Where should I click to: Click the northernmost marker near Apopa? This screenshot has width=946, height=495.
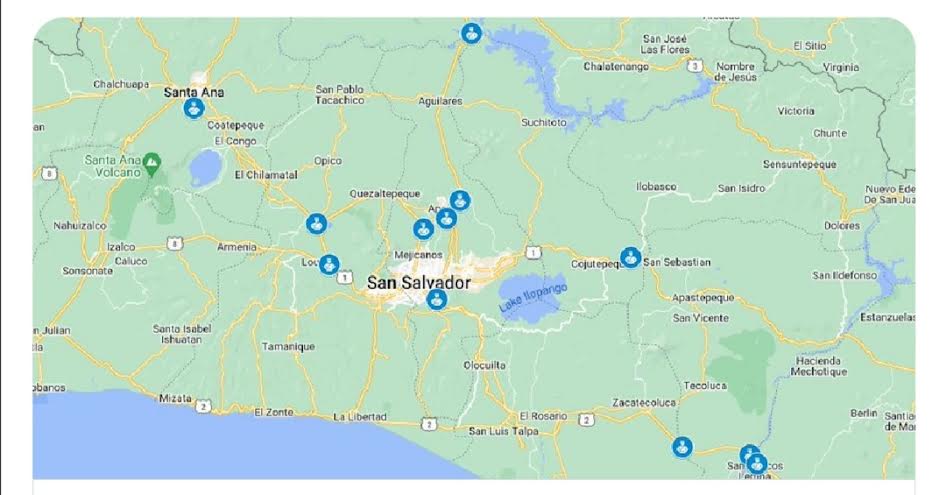pyautogui.click(x=460, y=200)
